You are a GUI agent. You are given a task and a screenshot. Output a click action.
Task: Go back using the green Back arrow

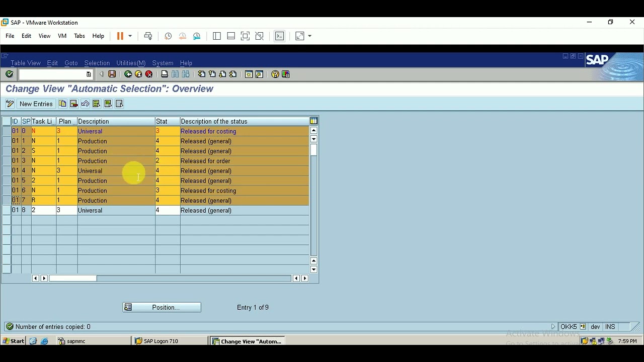pos(128,74)
